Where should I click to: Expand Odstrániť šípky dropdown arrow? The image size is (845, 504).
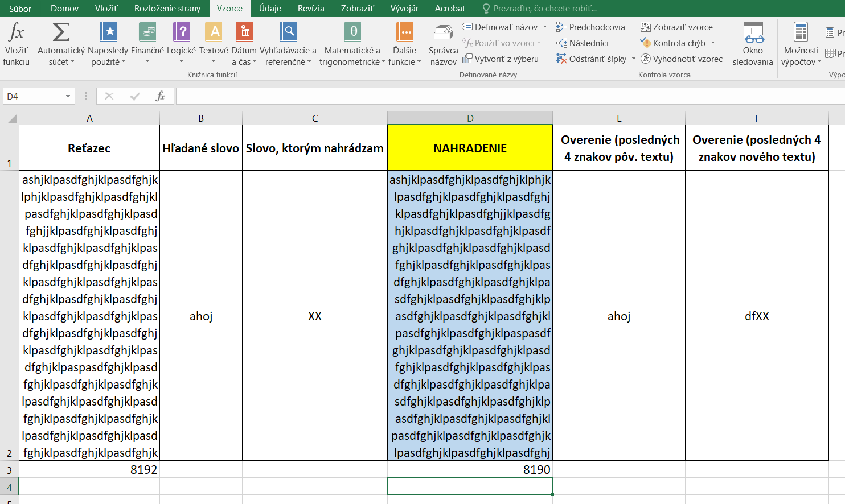pos(634,59)
